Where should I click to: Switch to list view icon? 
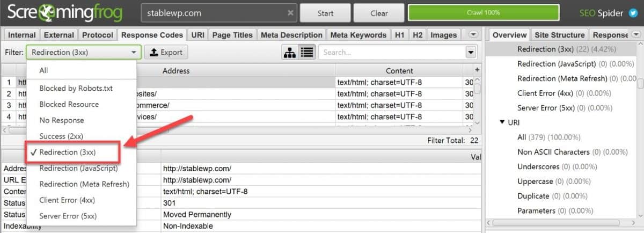[307, 52]
